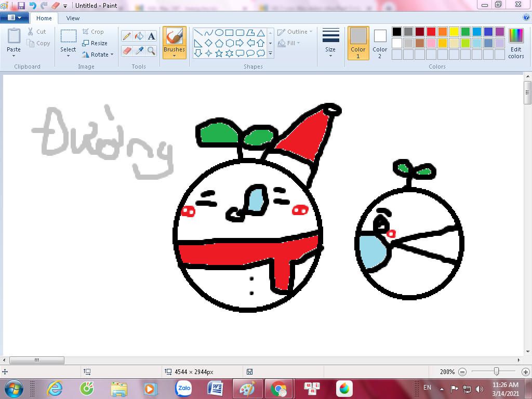This screenshot has height=399, width=532.
Task: Choose the Rounded rectangle shape
Action: click(x=240, y=33)
